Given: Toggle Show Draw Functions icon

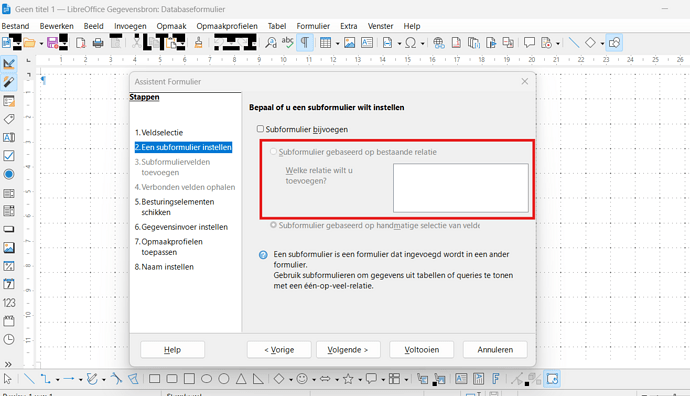Looking at the screenshot, I should (x=614, y=43).
